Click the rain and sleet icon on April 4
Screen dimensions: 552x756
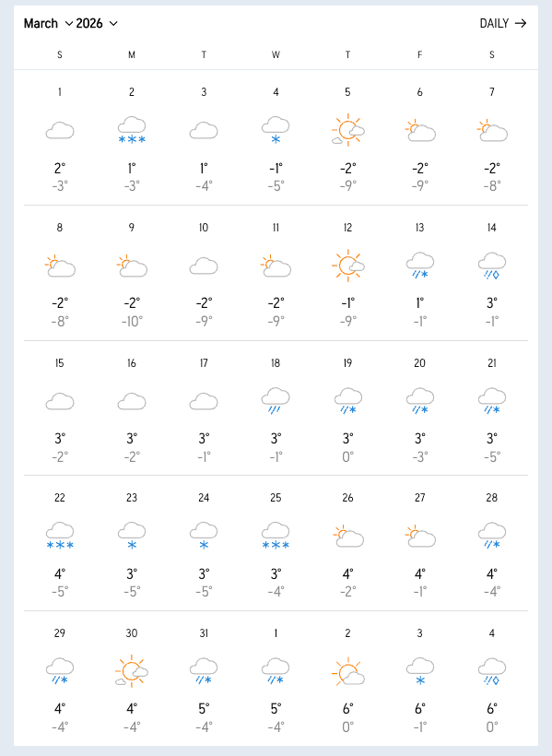click(x=491, y=670)
